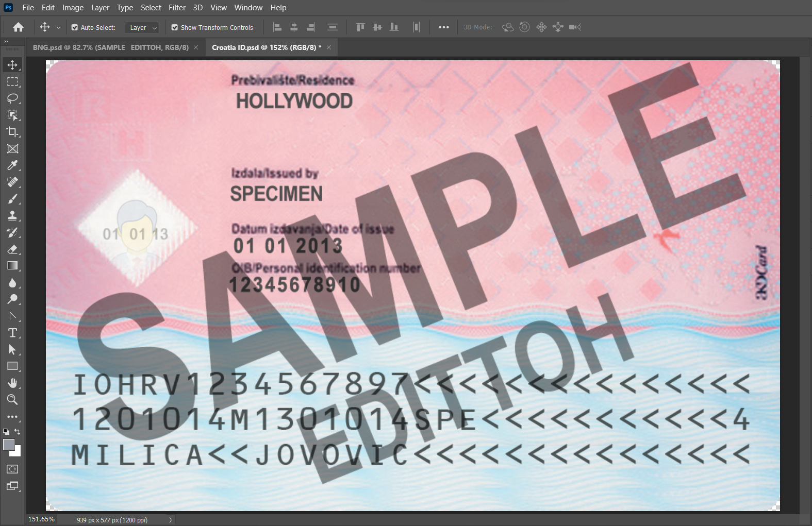Close the BNG.psd document tab
Screen dimensions: 812x526
(x=196, y=47)
